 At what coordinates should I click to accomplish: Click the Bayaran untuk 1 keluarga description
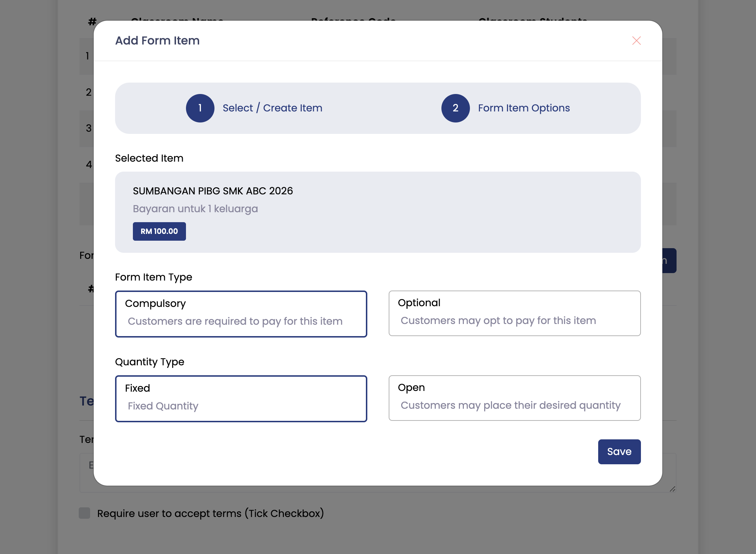(195, 209)
